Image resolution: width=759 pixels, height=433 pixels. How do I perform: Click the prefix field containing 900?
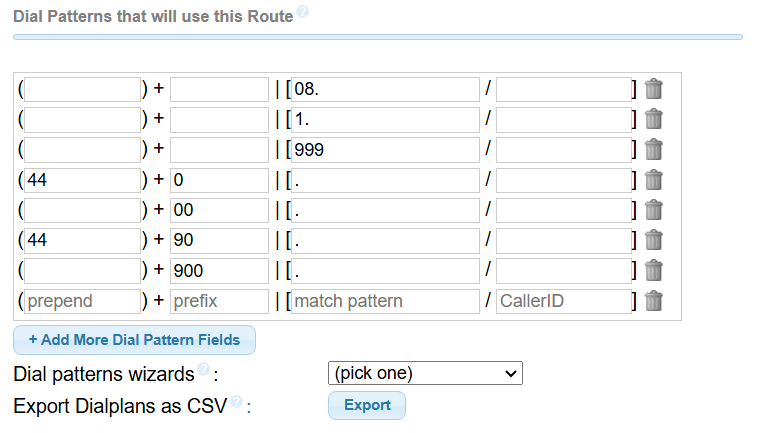point(219,271)
